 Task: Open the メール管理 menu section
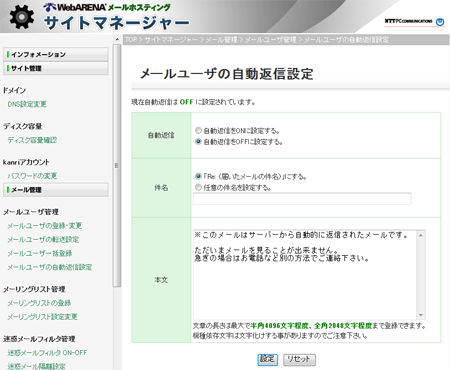point(56,190)
